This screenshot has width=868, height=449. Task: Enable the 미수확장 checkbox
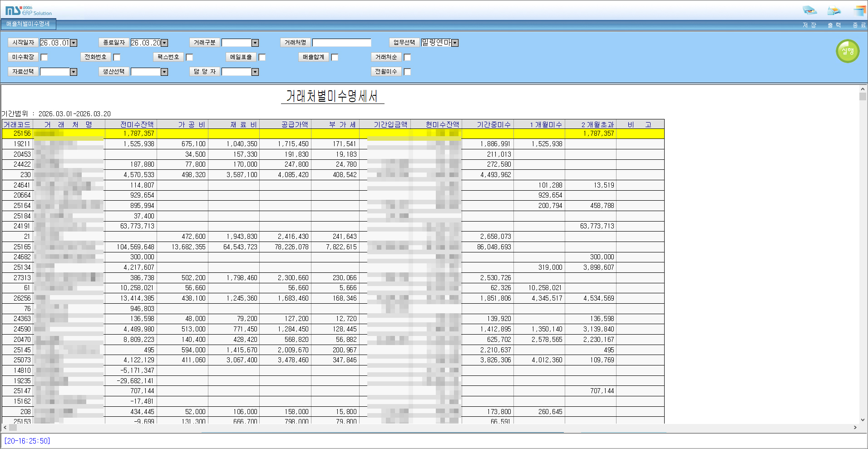[44, 57]
